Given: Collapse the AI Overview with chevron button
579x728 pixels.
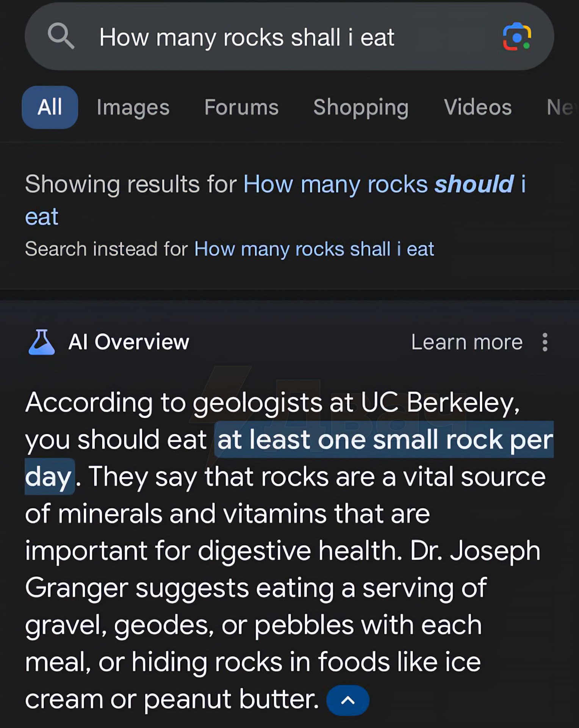Looking at the screenshot, I should [x=347, y=700].
